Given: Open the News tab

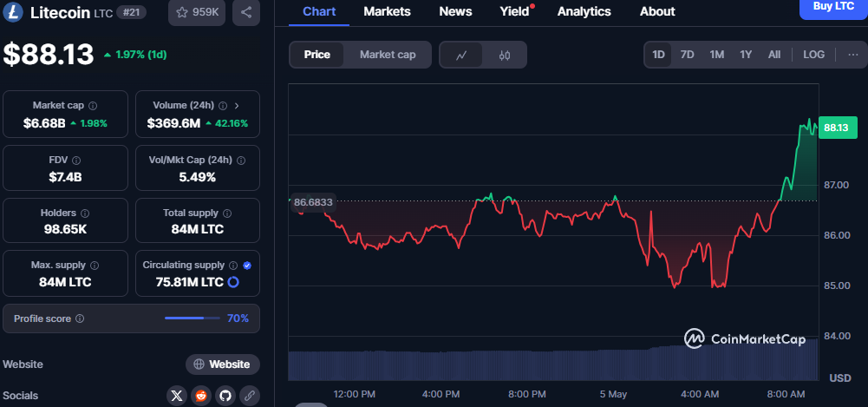Looking at the screenshot, I should pos(455,11).
